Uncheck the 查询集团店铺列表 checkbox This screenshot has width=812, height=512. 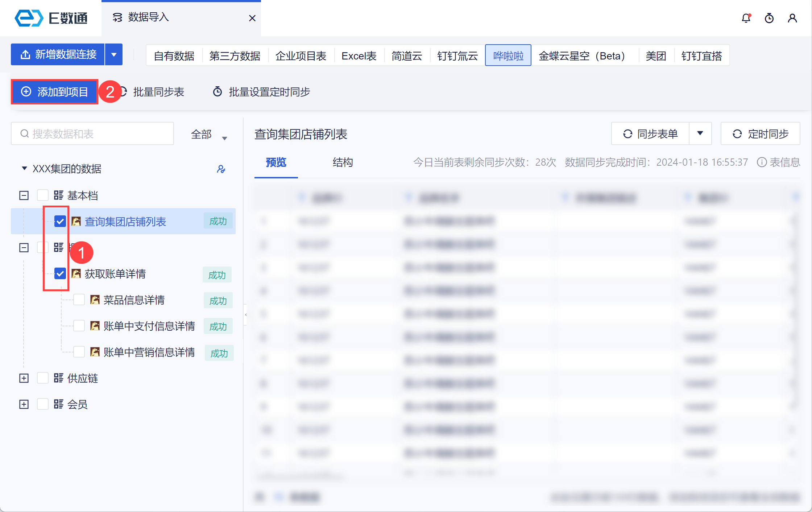60,221
